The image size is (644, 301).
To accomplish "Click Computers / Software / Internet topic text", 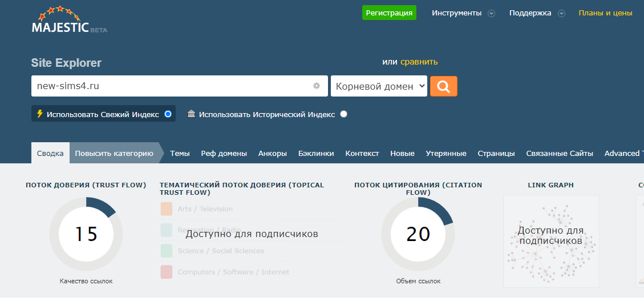I will pos(233,272).
